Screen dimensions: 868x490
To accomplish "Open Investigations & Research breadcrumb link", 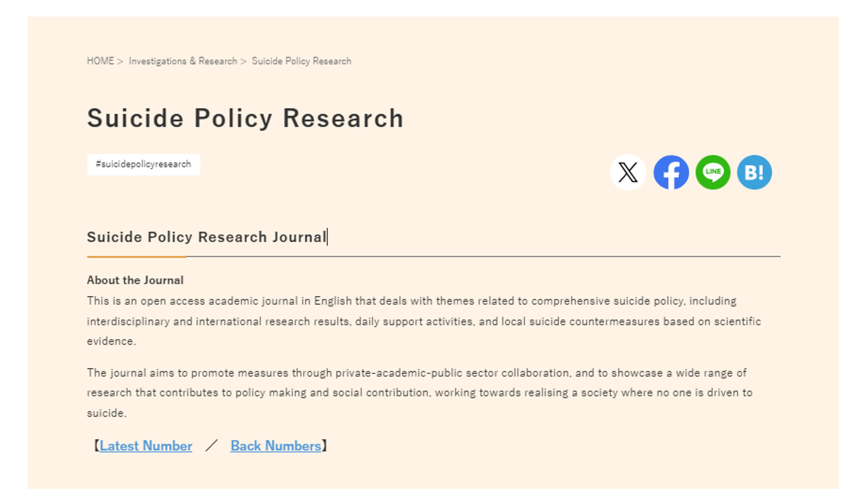I will (183, 61).
